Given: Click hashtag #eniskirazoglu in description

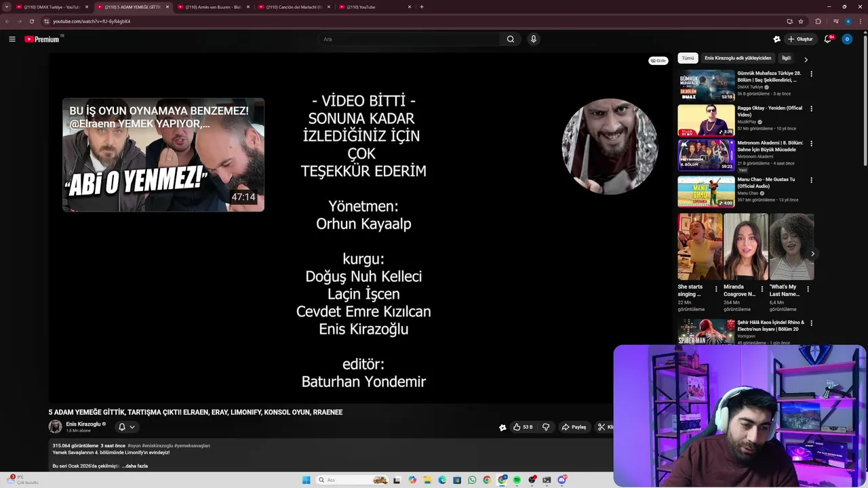Looking at the screenshot, I should pyautogui.click(x=157, y=446).
